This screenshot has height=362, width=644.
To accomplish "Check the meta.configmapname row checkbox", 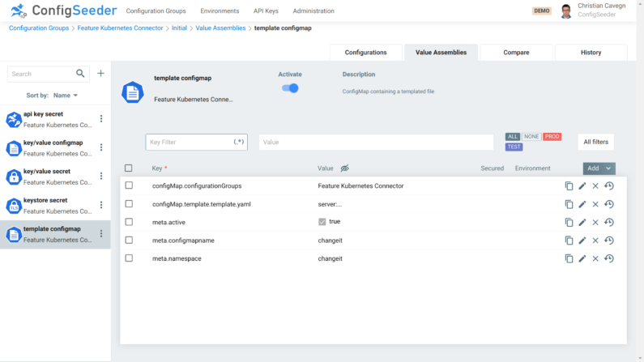I will pyautogui.click(x=129, y=240).
